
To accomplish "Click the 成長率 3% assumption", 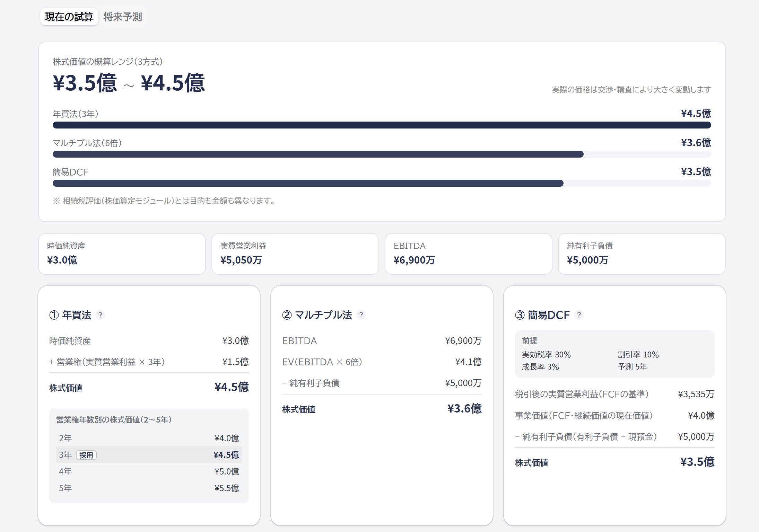I will click(x=540, y=367).
